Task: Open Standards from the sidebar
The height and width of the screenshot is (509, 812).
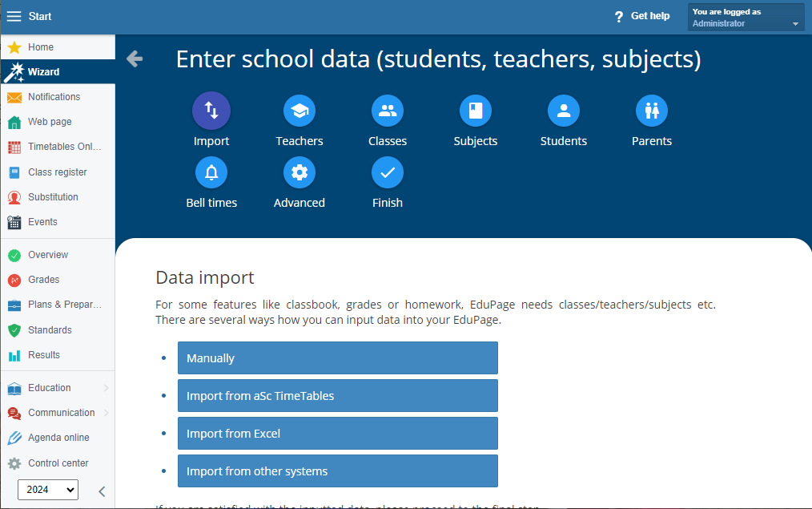Action: (x=58, y=330)
